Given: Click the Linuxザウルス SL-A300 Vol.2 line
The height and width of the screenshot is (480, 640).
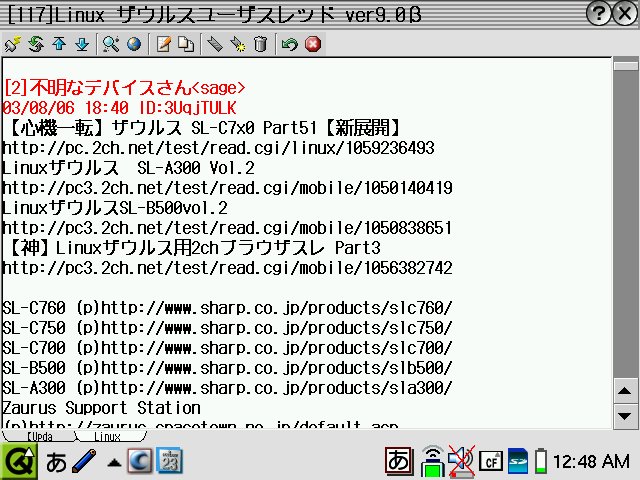Looking at the screenshot, I should click(128, 168).
